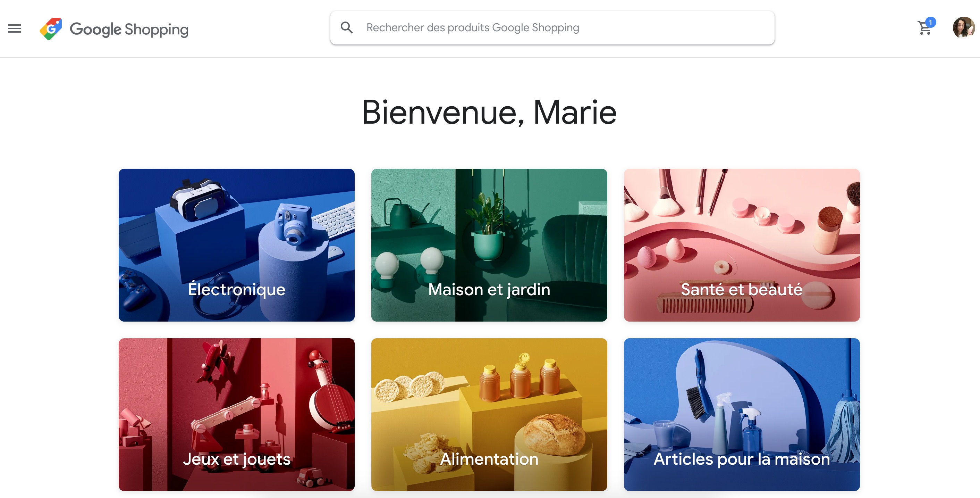Open the Électronique category

(236, 245)
